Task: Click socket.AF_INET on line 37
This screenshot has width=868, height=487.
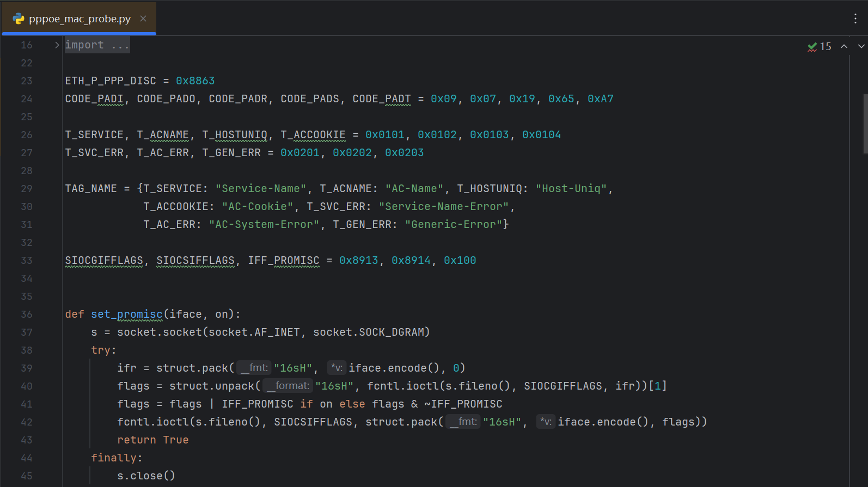Action: click(x=254, y=332)
